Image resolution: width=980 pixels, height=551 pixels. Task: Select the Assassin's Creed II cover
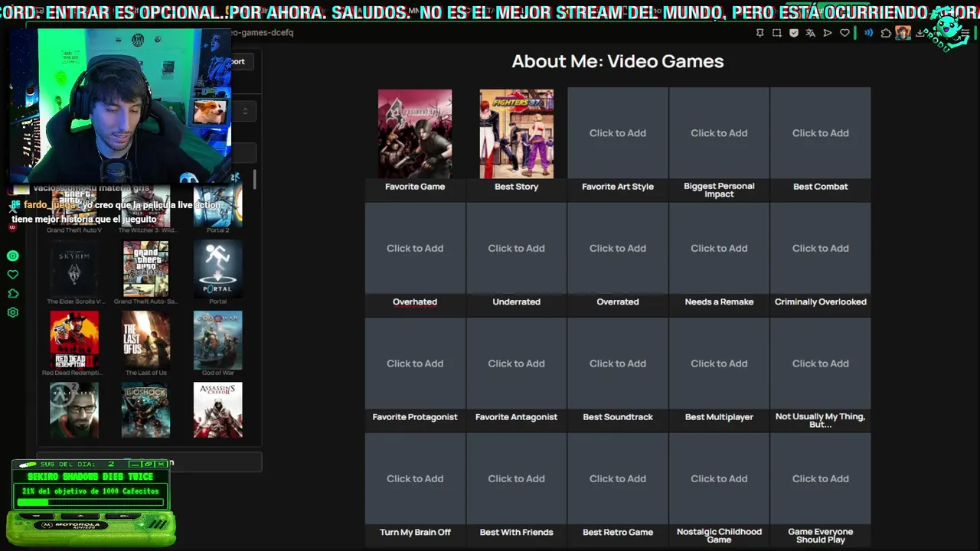tap(217, 410)
